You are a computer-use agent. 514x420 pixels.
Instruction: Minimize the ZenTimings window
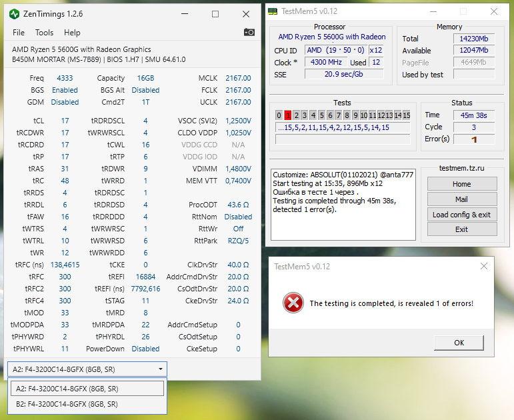pos(185,14)
